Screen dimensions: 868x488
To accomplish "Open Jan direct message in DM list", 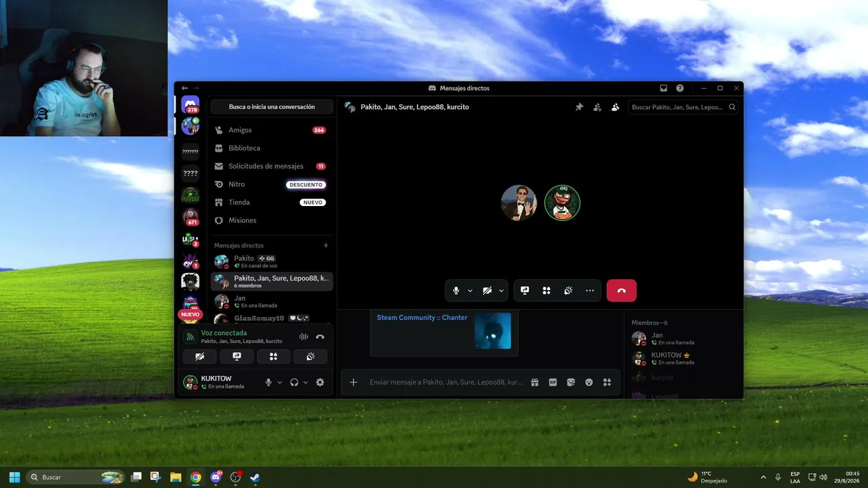I will tap(271, 301).
